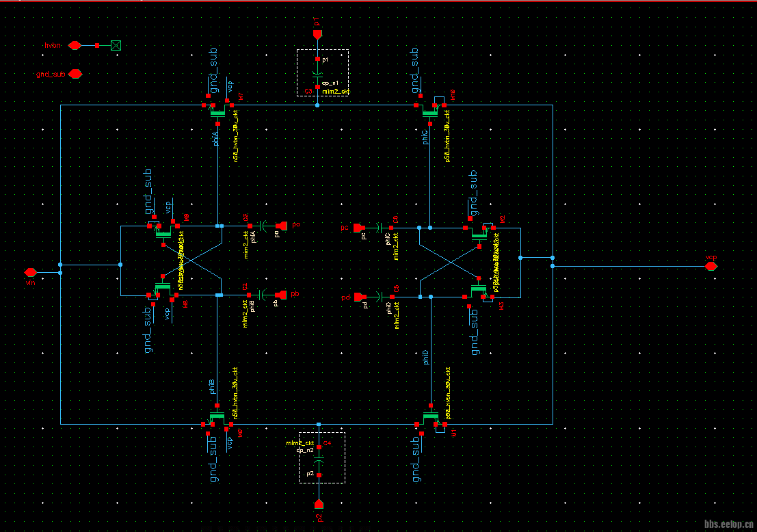Select the vin input pin
Viewport: 757px width, 532px height.
[x=30, y=272]
